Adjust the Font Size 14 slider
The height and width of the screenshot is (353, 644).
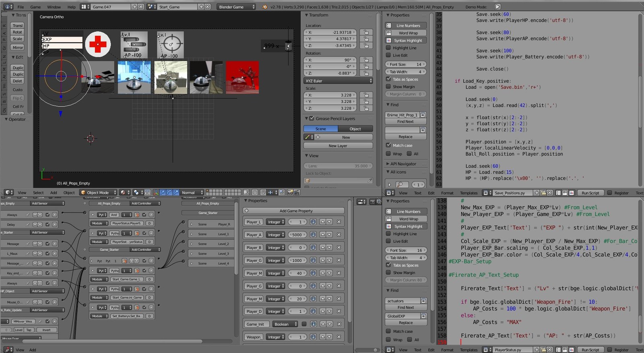click(405, 64)
